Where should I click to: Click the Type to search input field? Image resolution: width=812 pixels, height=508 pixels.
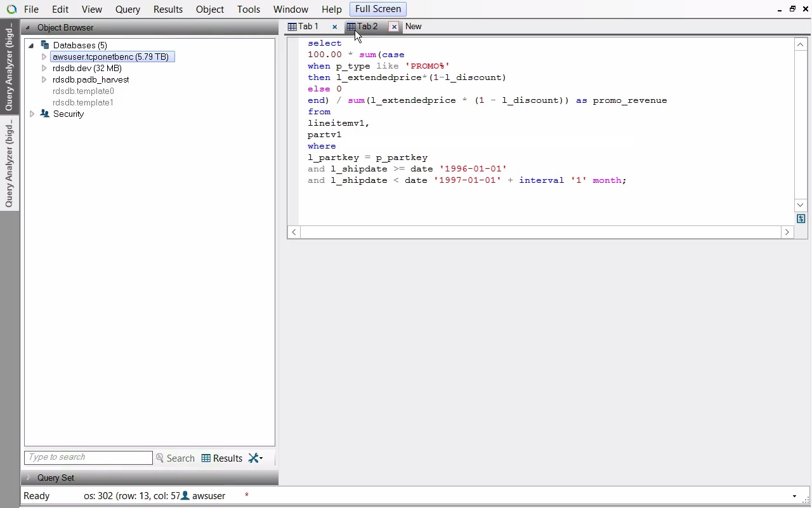[88, 458]
